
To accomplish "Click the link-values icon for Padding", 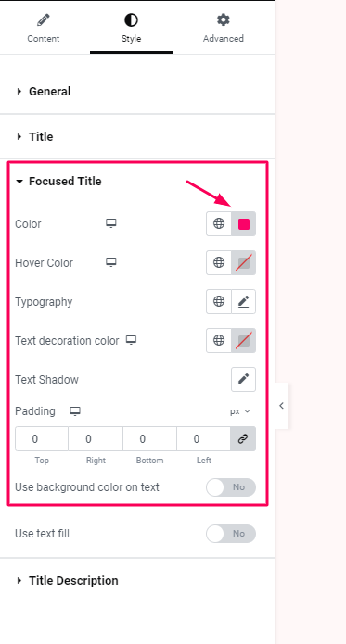I will coord(243,439).
